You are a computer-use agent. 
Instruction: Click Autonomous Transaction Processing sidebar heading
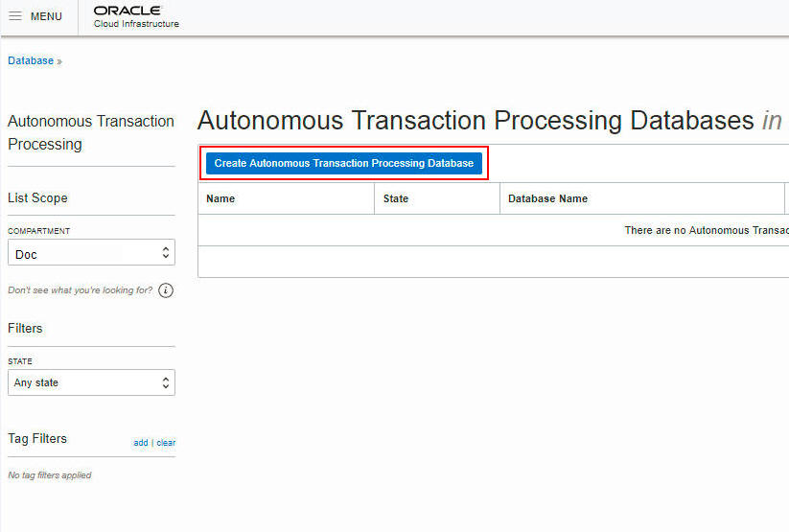(90, 132)
